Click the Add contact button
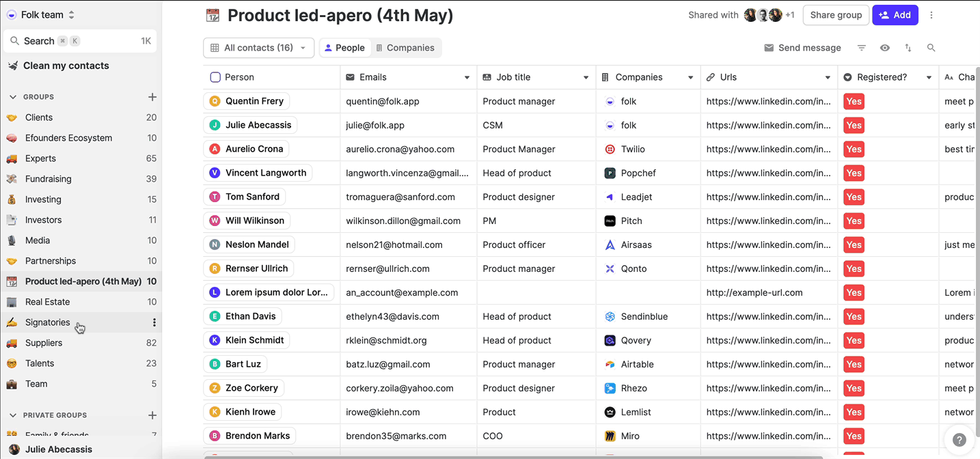This screenshot has width=980, height=459. point(895,15)
